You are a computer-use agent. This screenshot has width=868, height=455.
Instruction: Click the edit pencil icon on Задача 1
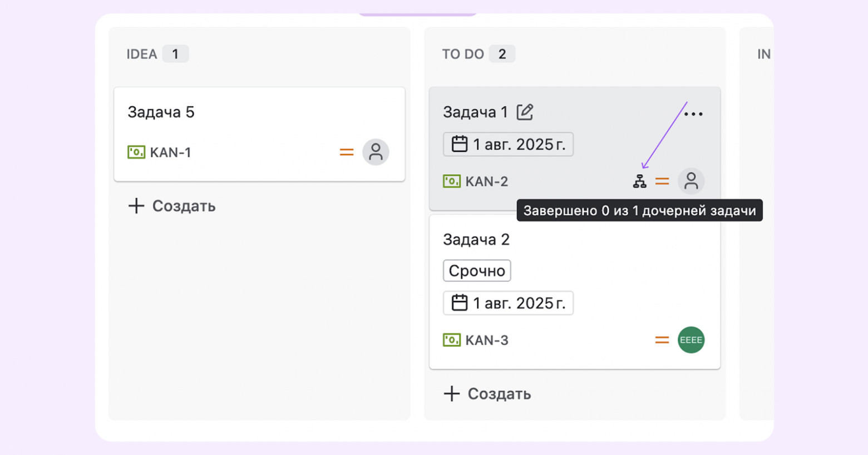tap(524, 112)
